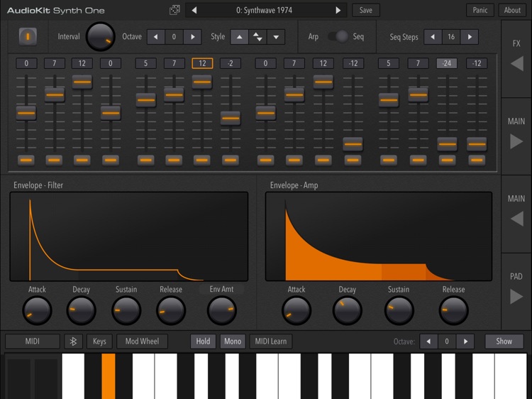Click the Filter envelope Sustain knob
This screenshot has height=399, width=532.
[x=126, y=310]
